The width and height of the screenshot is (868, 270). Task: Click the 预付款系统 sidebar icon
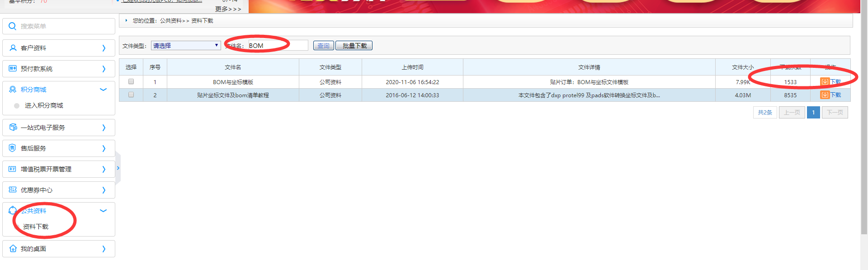pos(13,69)
